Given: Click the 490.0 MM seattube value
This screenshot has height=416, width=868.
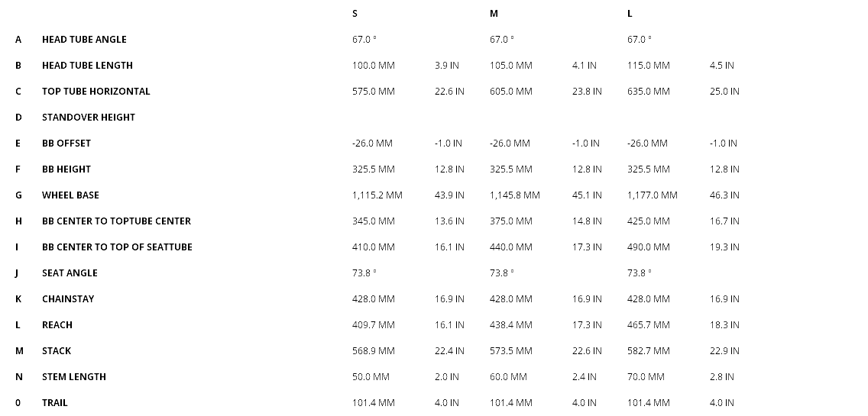Looking at the screenshot, I should (648, 247).
